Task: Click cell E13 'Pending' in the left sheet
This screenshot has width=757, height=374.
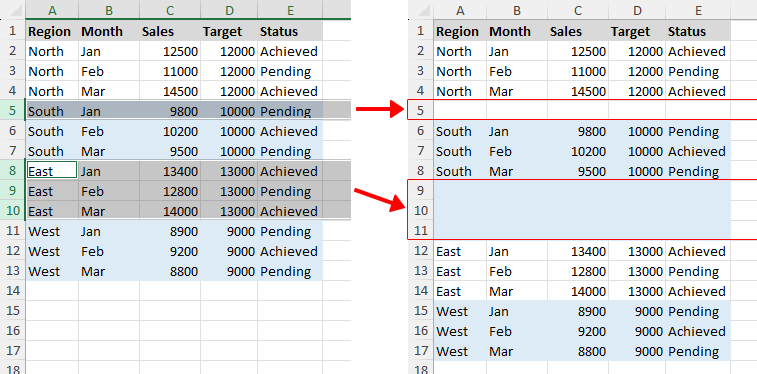Action: tap(290, 271)
